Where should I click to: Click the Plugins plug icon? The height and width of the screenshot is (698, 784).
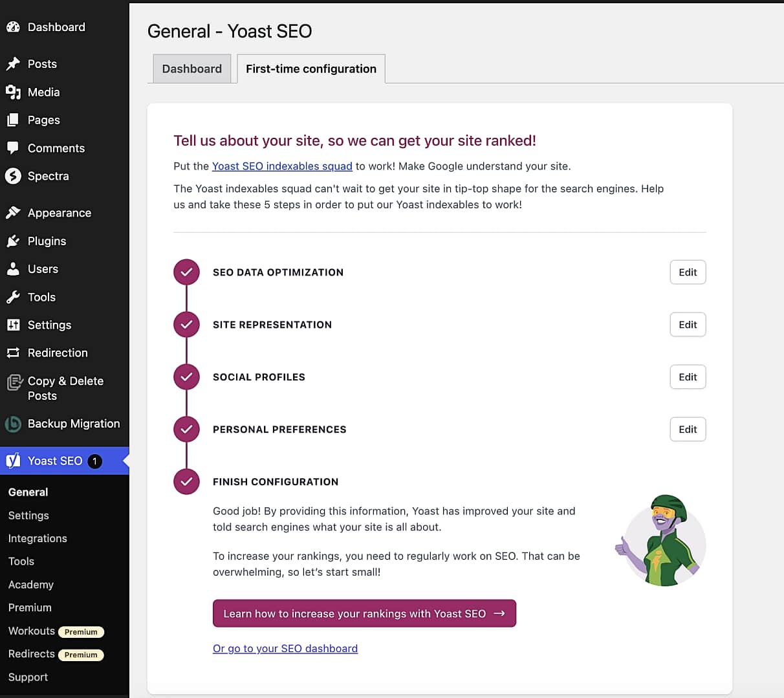coord(13,241)
